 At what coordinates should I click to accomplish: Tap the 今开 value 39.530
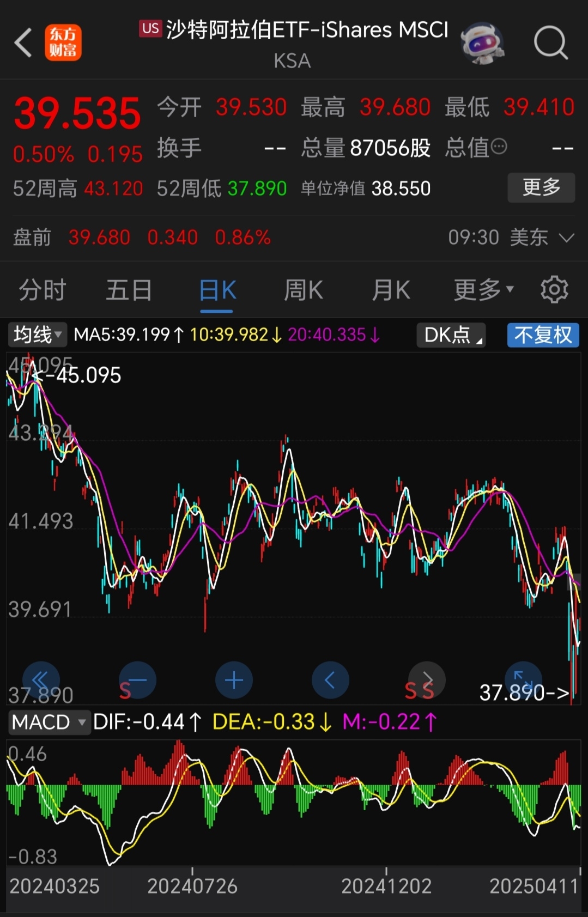[251, 107]
